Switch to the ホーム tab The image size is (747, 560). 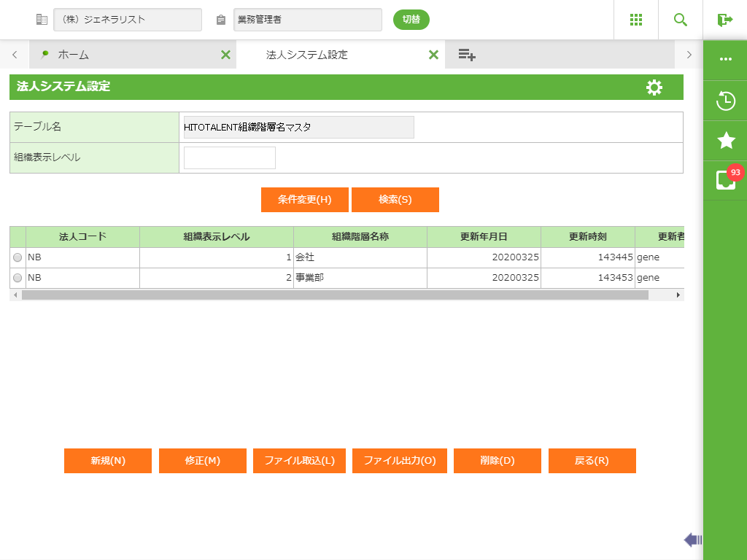point(73,55)
